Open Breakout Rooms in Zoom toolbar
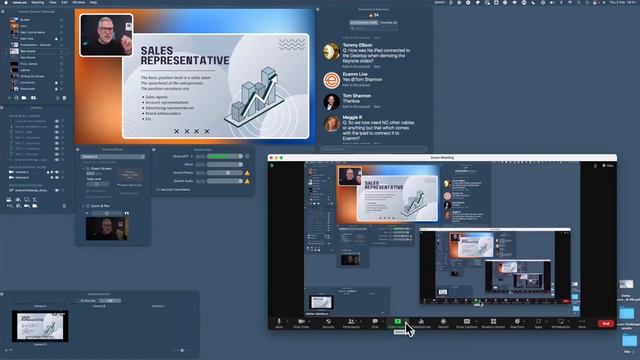The width and height of the screenshot is (640, 360). coord(493,322)
